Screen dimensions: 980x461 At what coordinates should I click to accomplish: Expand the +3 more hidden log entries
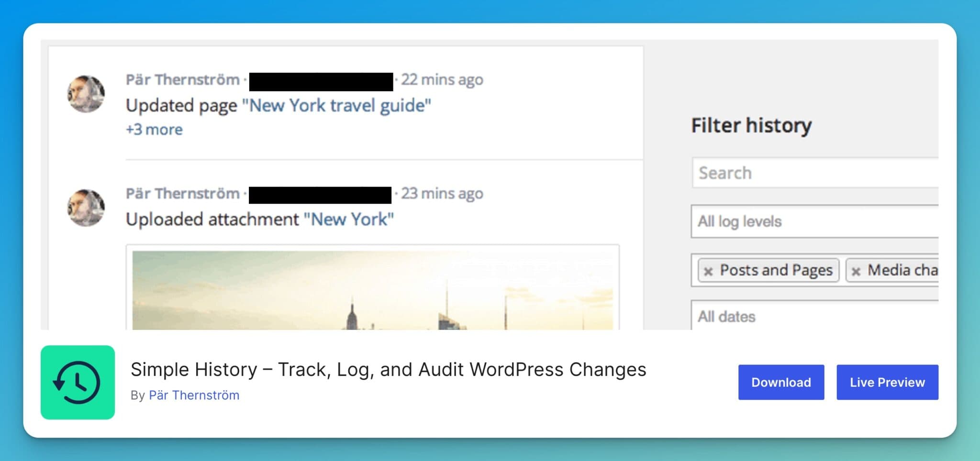pyautogui.click(x=154, y=129)
